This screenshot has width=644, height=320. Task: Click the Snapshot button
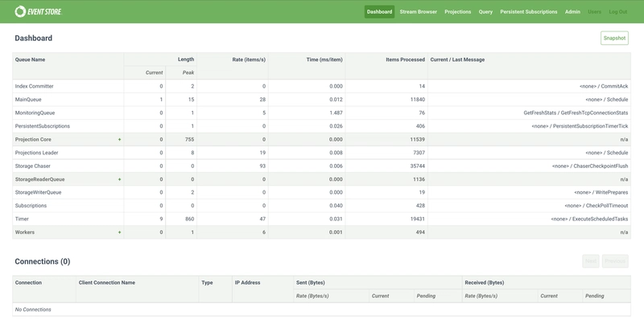[614, 38]
